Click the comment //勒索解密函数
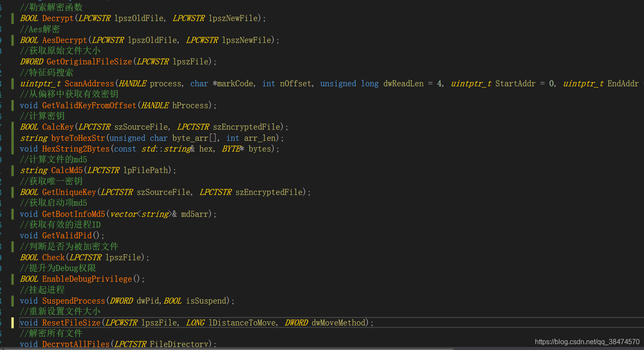644x350 pixels. [x=51, y=7]
